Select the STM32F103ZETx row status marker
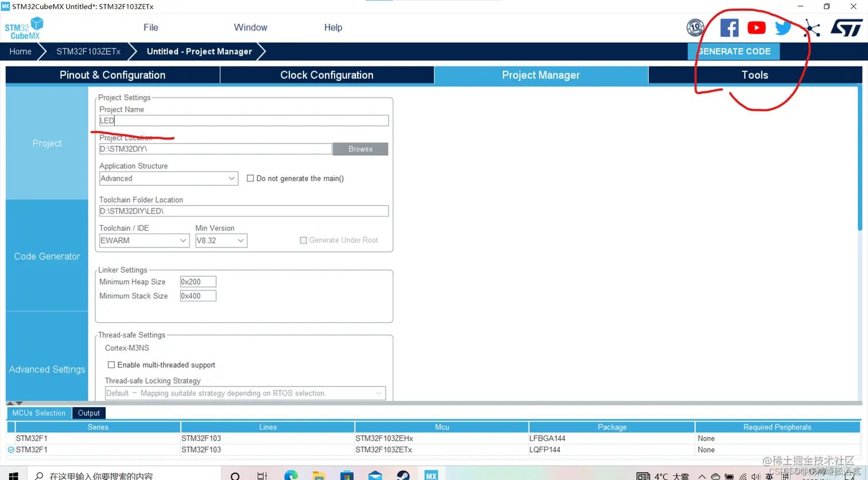Screen dimensions: 868x480 tap(11, 450)
